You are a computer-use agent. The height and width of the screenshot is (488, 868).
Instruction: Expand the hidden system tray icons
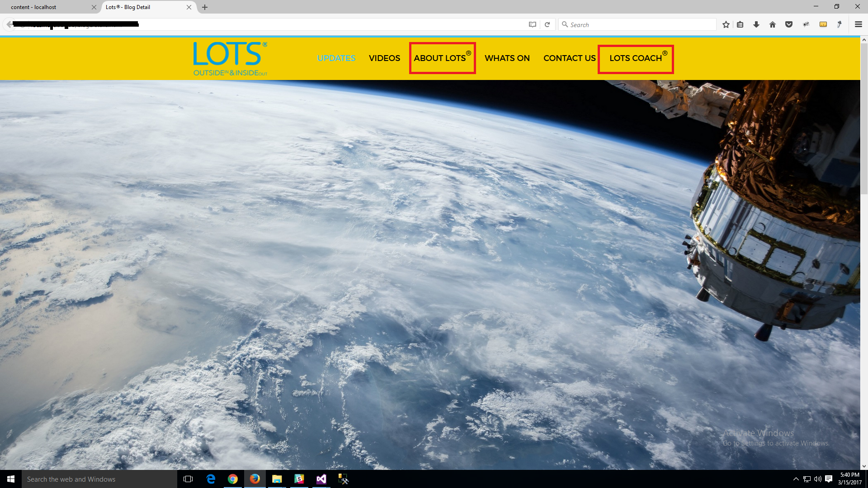point(796,479)
